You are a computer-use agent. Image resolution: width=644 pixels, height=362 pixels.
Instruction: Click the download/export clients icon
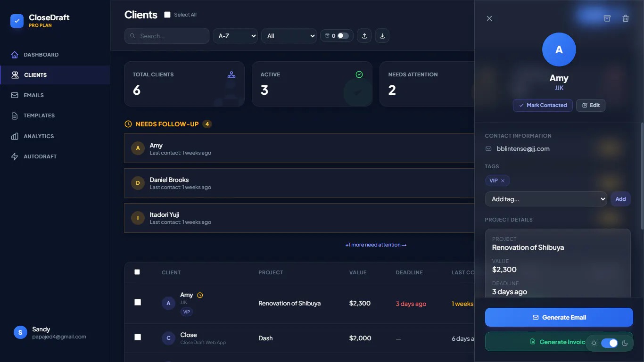[x=382, y=36]
